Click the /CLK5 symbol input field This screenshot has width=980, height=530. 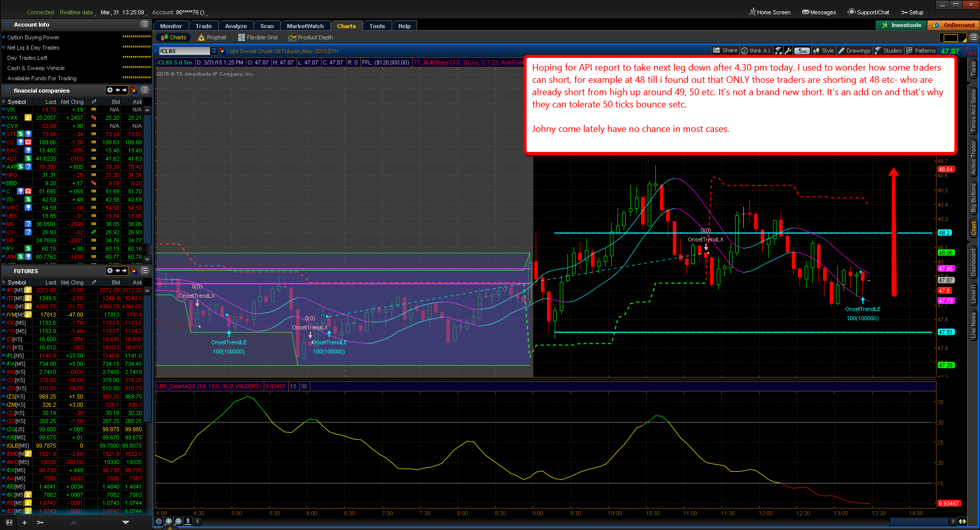pyautogui.click(x=184, y=51)
